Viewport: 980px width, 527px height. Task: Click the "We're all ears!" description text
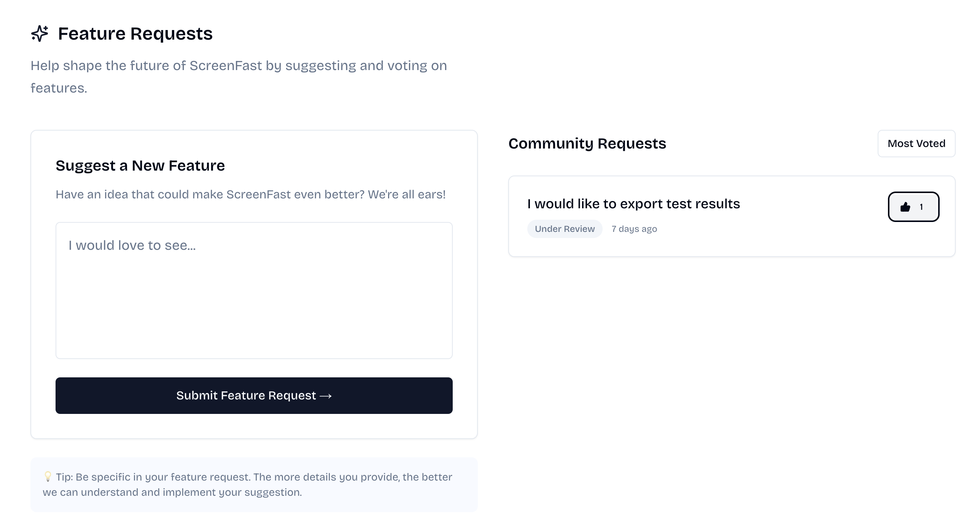pyautogui.click(x=407, y=194)
